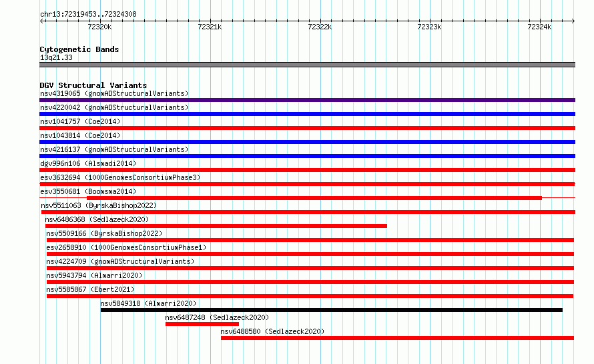This screenshot has height=364, width=594.
Task: Select the red nsv1041757 variant bar
Action: (x=307, y=128)
